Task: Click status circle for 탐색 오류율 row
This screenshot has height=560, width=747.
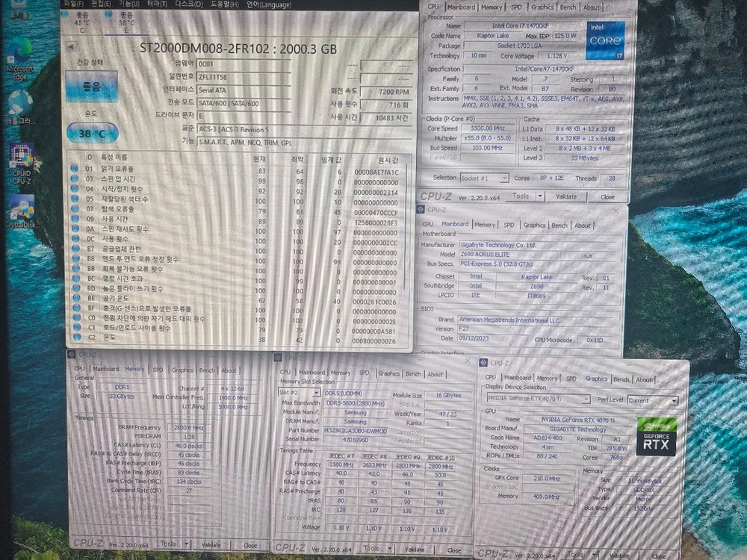Action: point(75,208)
